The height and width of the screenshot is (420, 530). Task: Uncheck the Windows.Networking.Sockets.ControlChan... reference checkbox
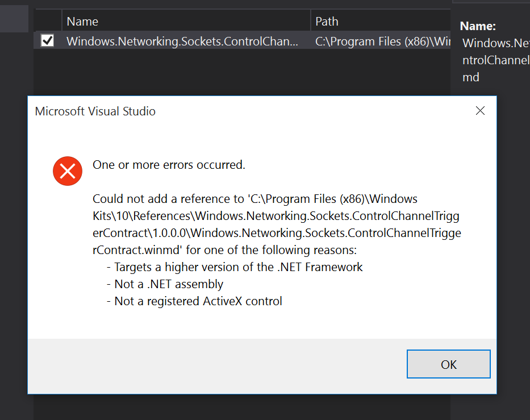point(47,40)
